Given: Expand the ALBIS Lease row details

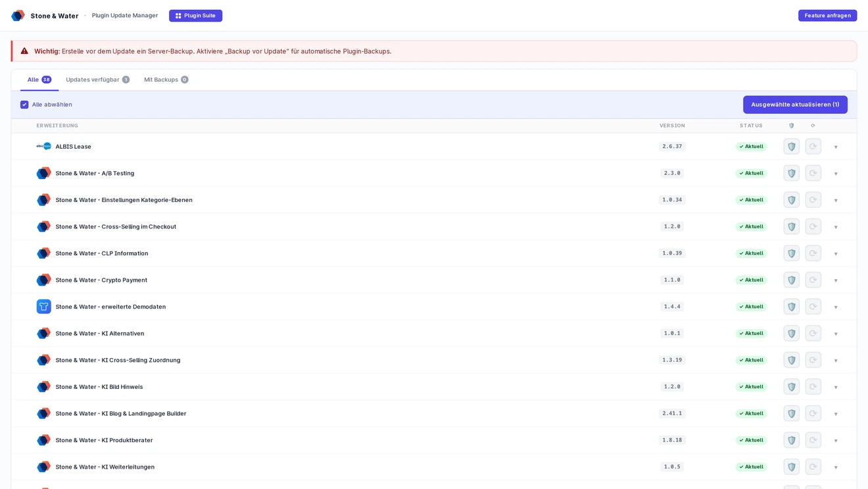Looking at the screenshot, I should click(x=836, y=147).
